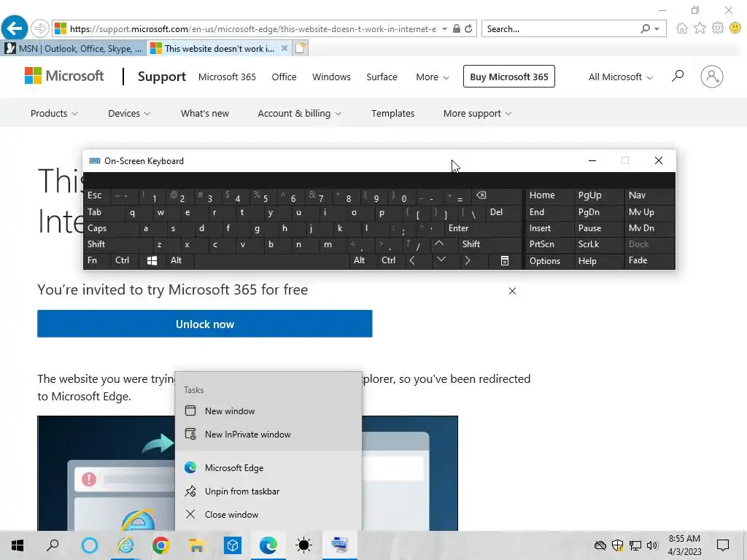Open the action center notifications icon

coord(723,545)
